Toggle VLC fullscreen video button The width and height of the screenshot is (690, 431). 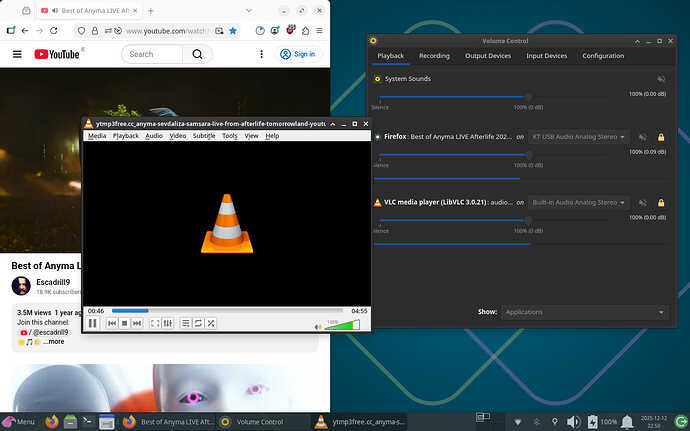point(154,323)
